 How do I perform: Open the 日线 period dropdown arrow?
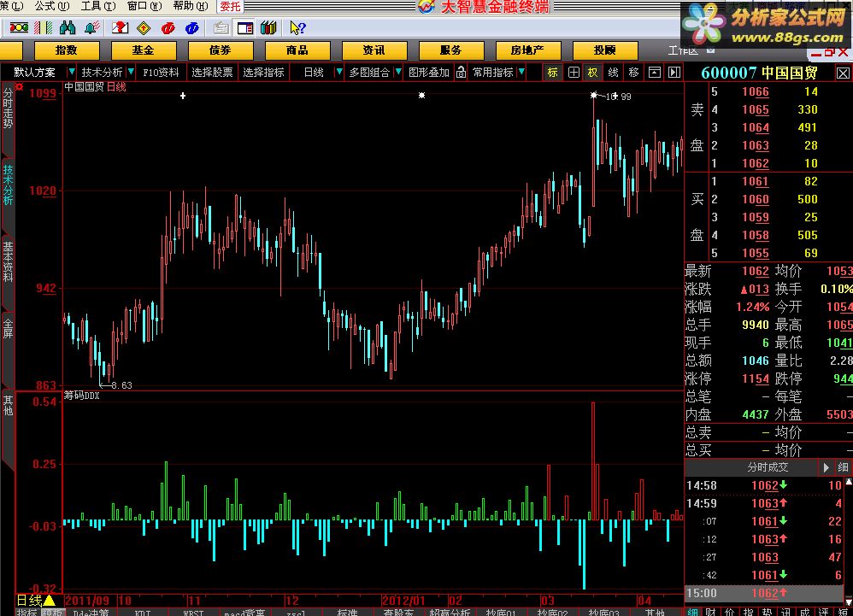pos(339,72)
